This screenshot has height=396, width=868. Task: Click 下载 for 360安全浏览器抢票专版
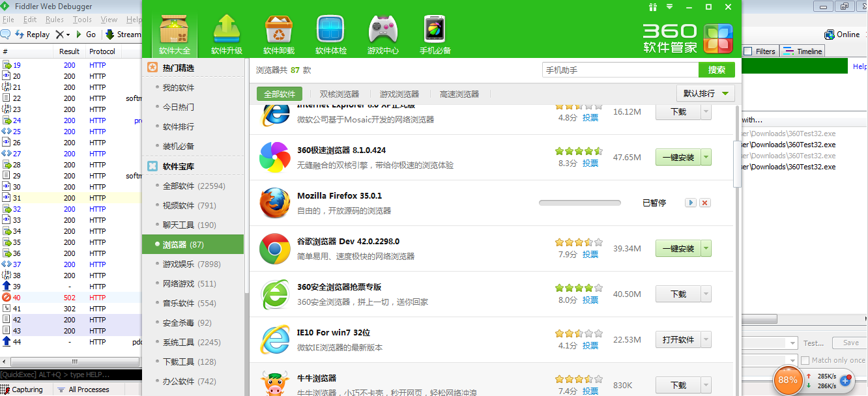678,294
